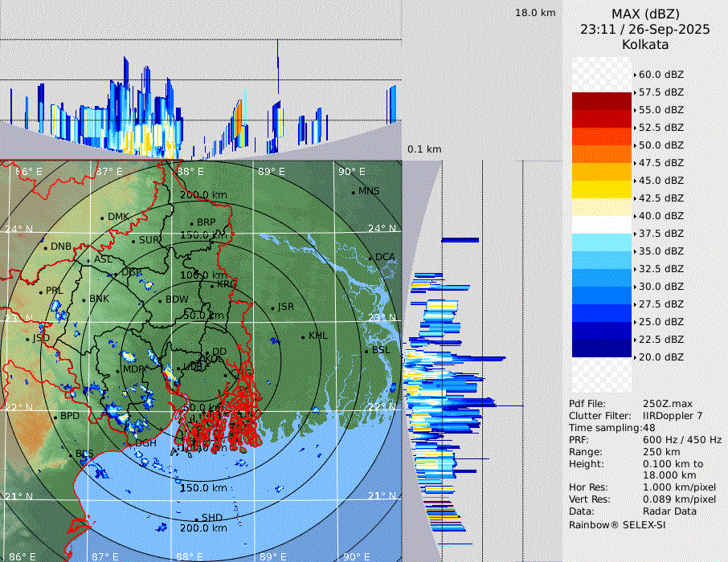Select the DMK station dot

[x=103, y=218]
